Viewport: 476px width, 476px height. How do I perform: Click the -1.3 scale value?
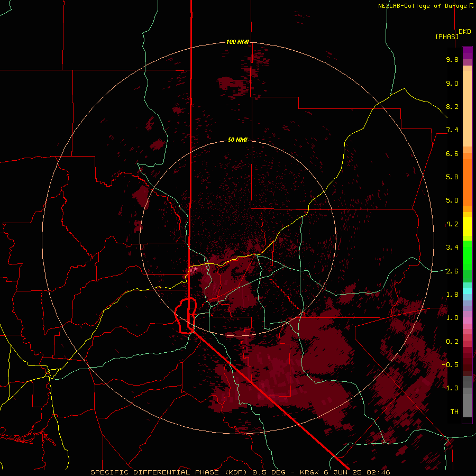pyautogui.click(x=450, y=388)
